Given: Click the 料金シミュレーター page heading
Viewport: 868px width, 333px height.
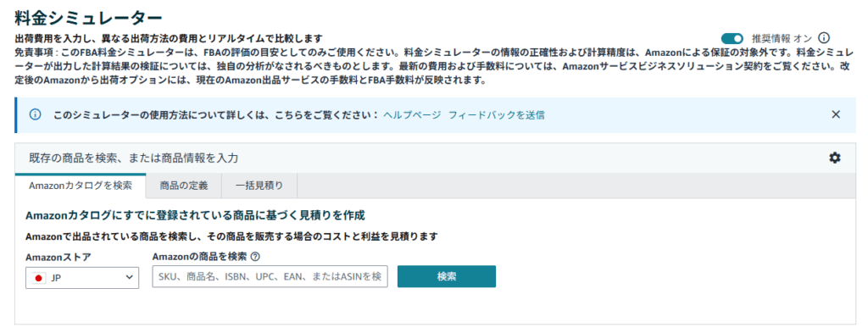Looking at the screenshot, I should 88,18.
